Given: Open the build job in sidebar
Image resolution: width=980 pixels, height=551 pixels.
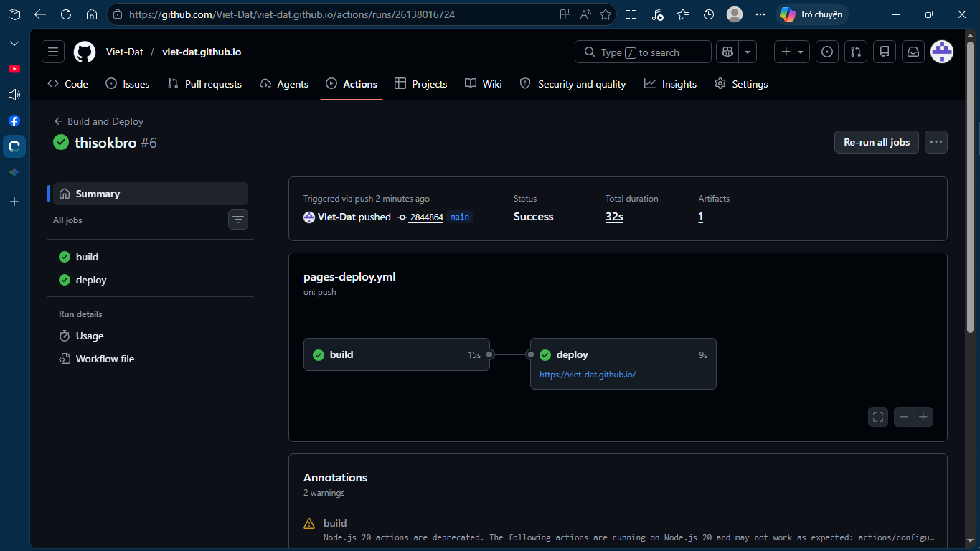Looking at the screenshot, I should pyautogui.click(x=151, y=257).
